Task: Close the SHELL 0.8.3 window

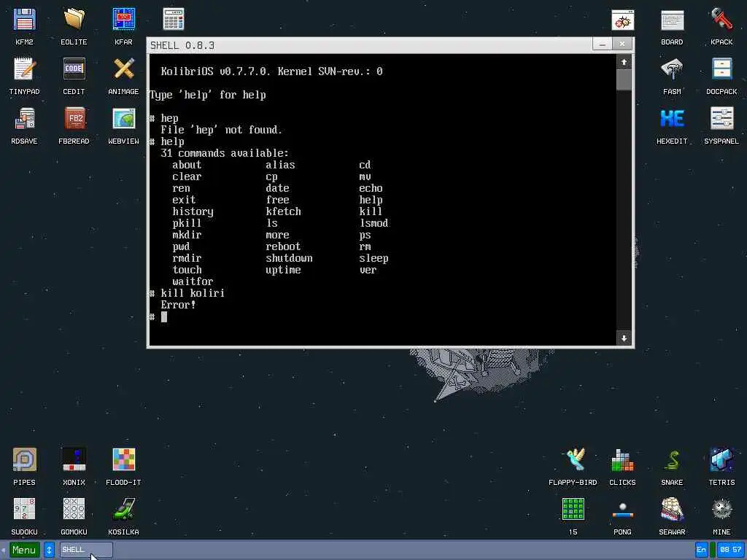Action: point(622,44)
